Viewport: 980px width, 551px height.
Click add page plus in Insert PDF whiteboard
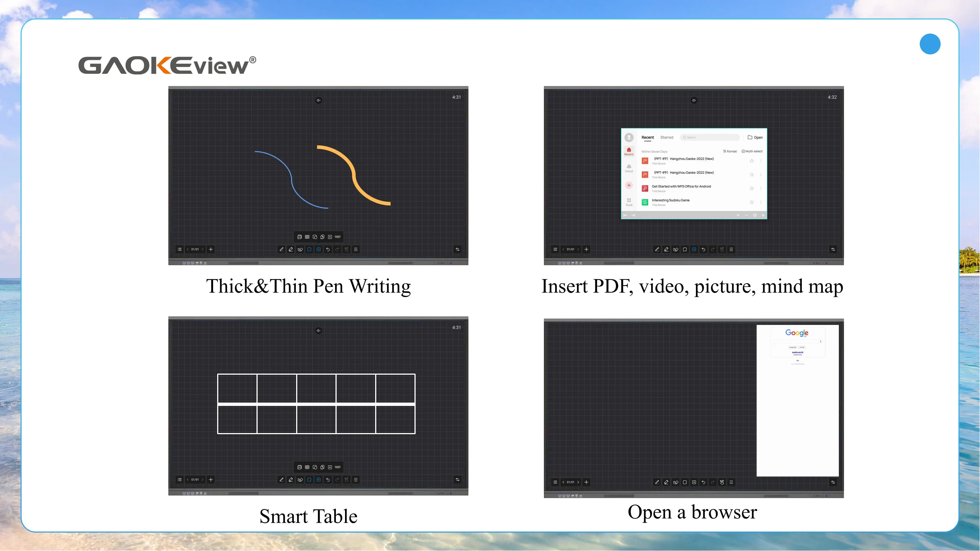(x=586, y=249)
